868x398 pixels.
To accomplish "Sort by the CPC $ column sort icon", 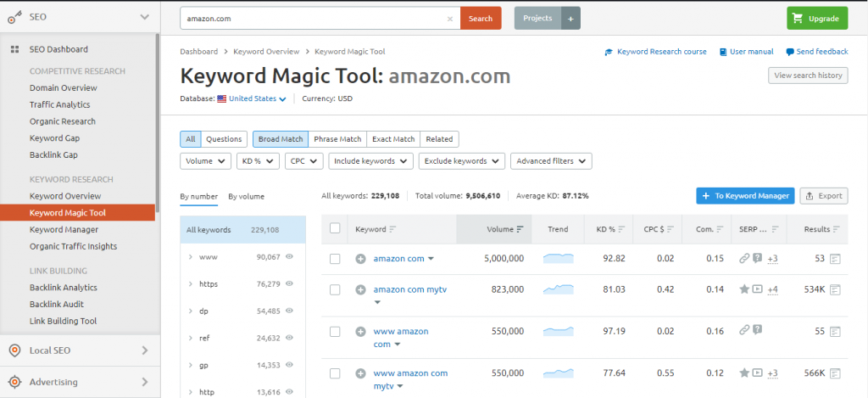I will coord(670,229).
